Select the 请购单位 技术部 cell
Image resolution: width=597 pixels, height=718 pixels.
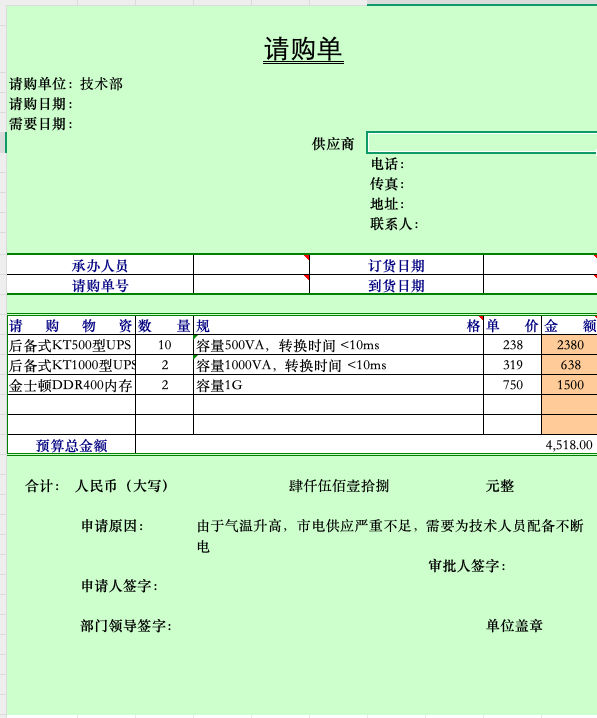coord(66,84)
